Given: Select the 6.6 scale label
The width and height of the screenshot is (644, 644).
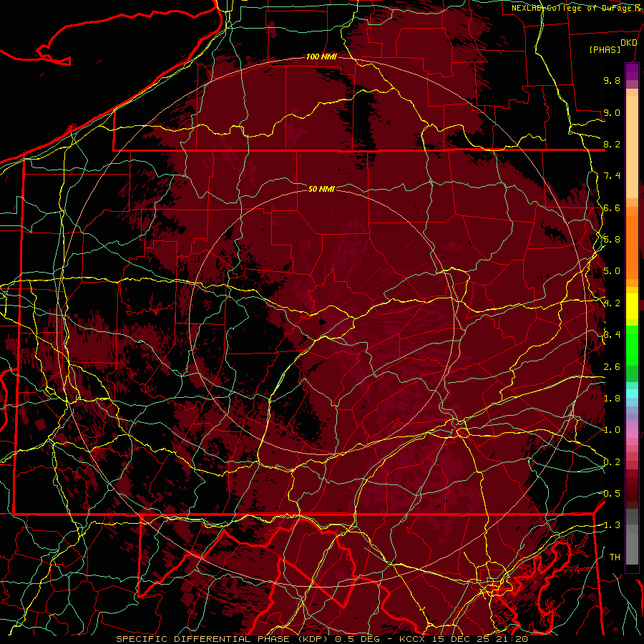Looking at the screenshot, I should (612, 208).
